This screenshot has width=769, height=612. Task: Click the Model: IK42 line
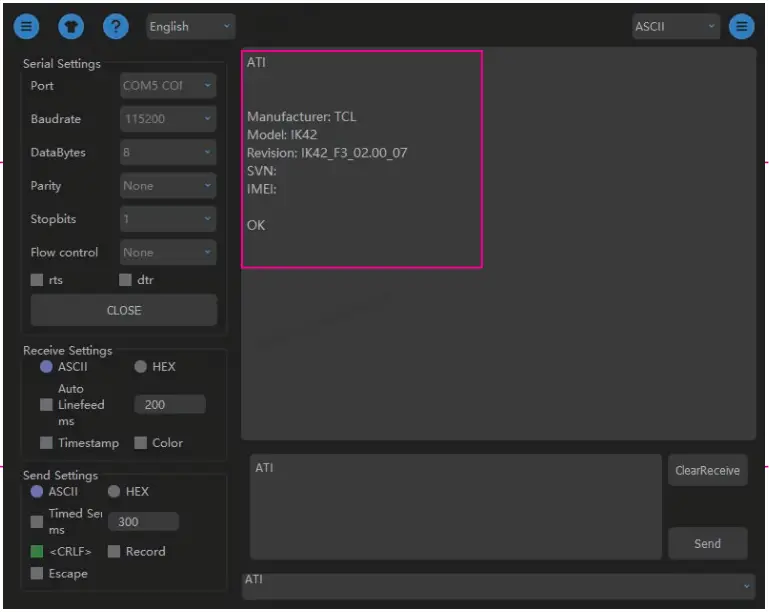pos(282,135)
